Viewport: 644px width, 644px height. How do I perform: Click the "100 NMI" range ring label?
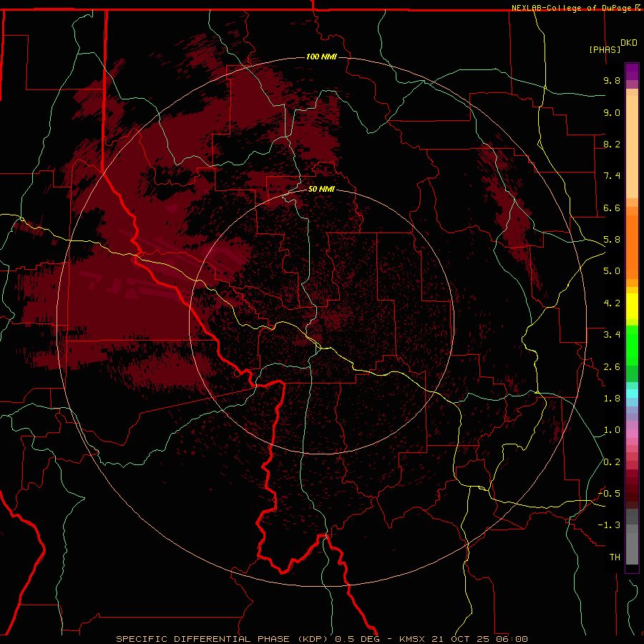click(321, 57)
